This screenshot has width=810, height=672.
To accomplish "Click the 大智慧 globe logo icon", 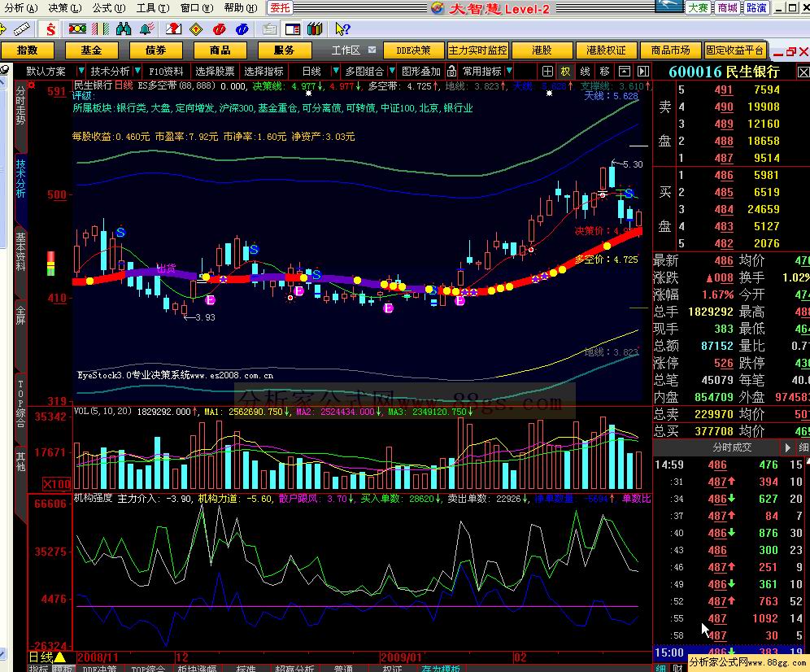I will 438,8.
